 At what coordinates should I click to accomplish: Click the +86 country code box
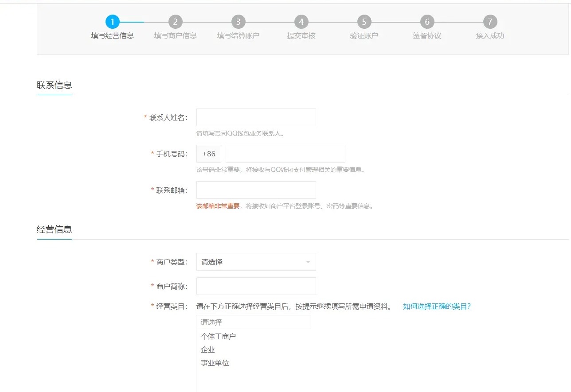(x=209, y=154)
